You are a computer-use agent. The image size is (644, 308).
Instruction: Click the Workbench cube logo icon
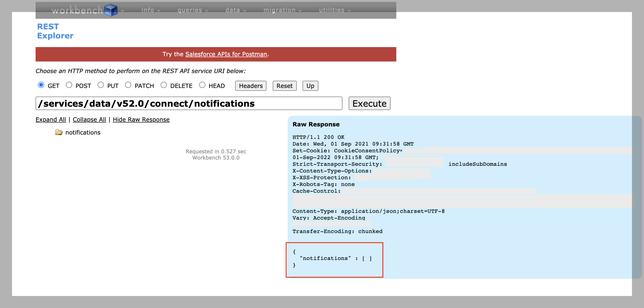tap(111, 10)
